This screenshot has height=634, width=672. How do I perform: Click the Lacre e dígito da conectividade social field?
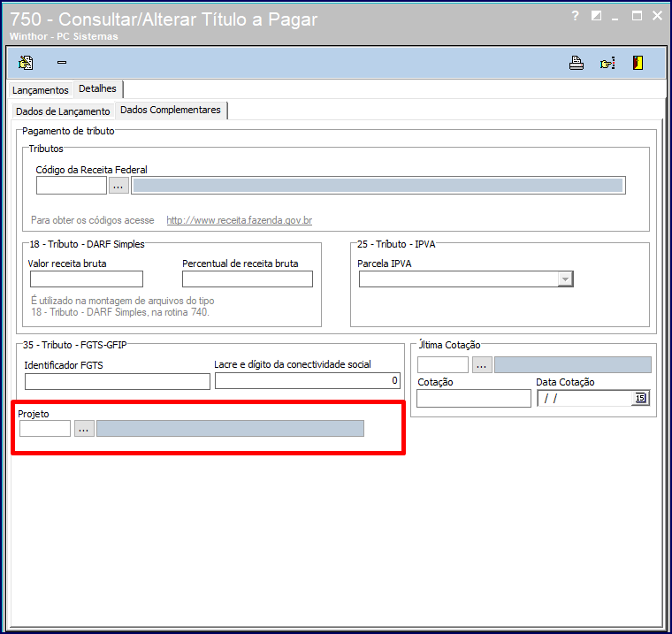point(308,380)
